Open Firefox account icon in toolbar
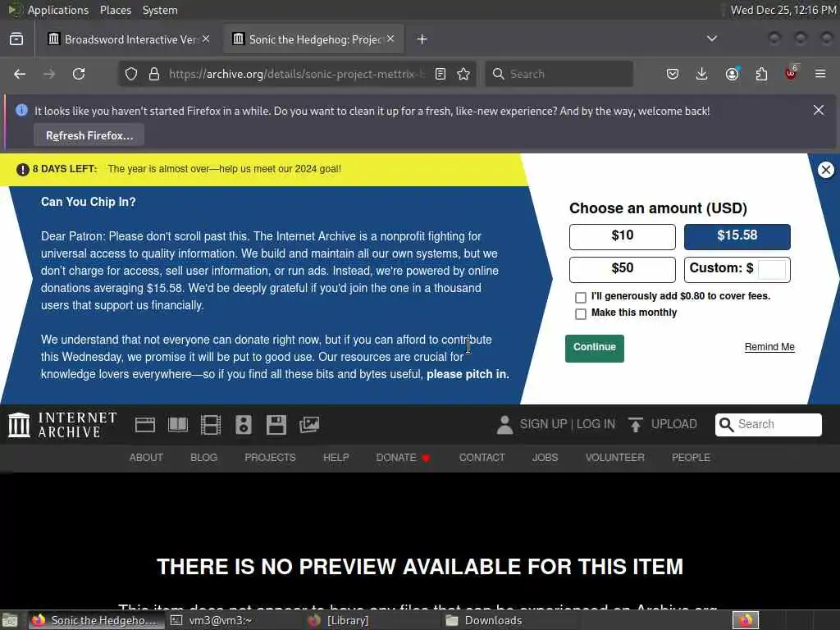The height and width of the screenshot is (630, 840). tap(733, 74)
